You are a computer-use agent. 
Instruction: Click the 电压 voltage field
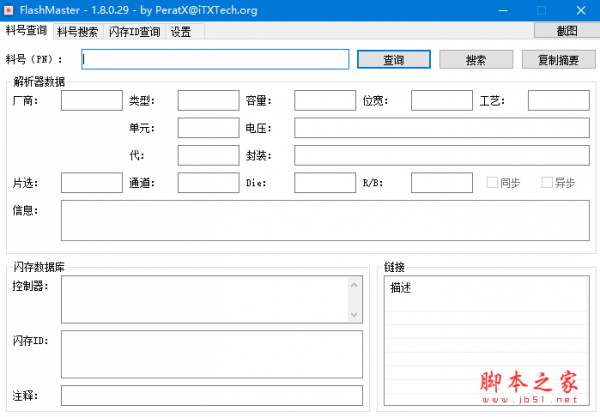pyautogui.click(x=442, y=128)
